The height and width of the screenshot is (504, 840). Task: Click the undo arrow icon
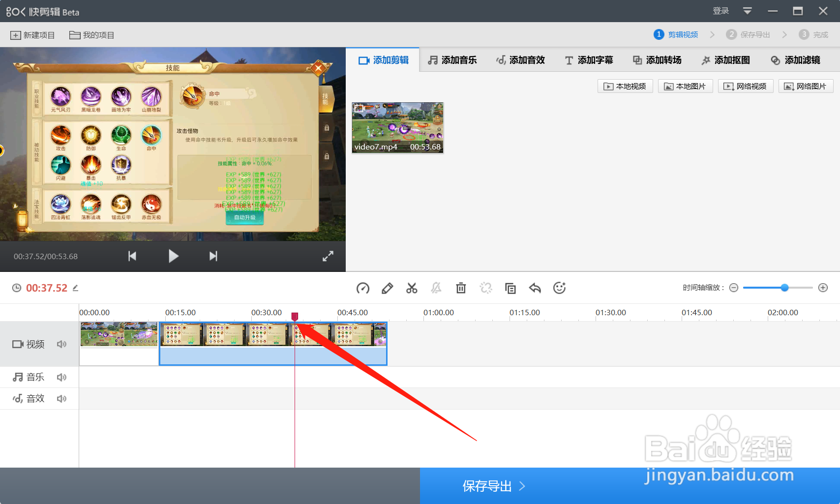click(x=535, y=288)
